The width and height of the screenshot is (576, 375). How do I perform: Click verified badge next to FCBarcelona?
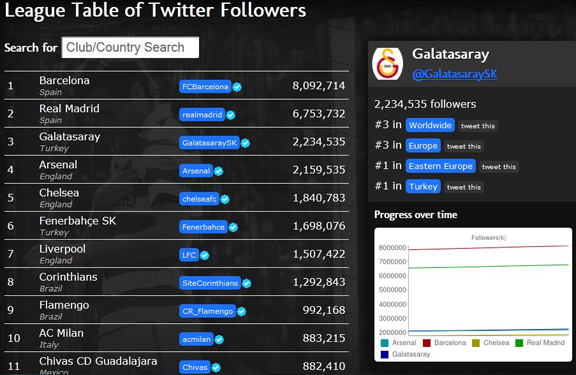pos(237,87)
